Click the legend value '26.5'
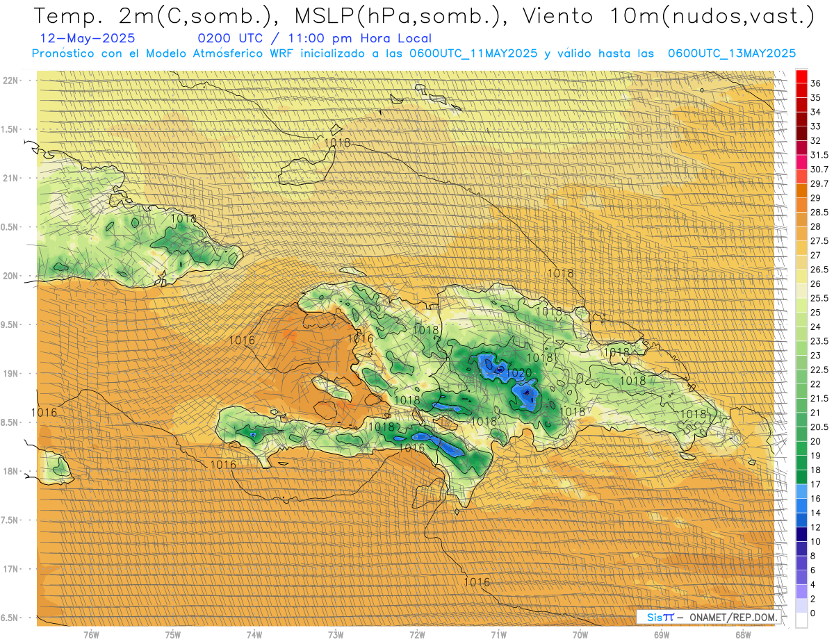Viewport: 834px width, 644px height. click(819, 270)
